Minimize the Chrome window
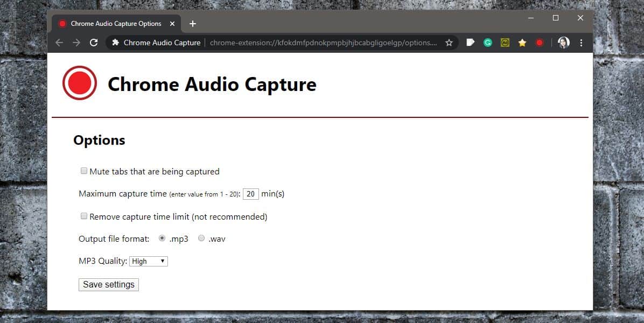Screen dimensions: 644x323 [x=531, y=18]
